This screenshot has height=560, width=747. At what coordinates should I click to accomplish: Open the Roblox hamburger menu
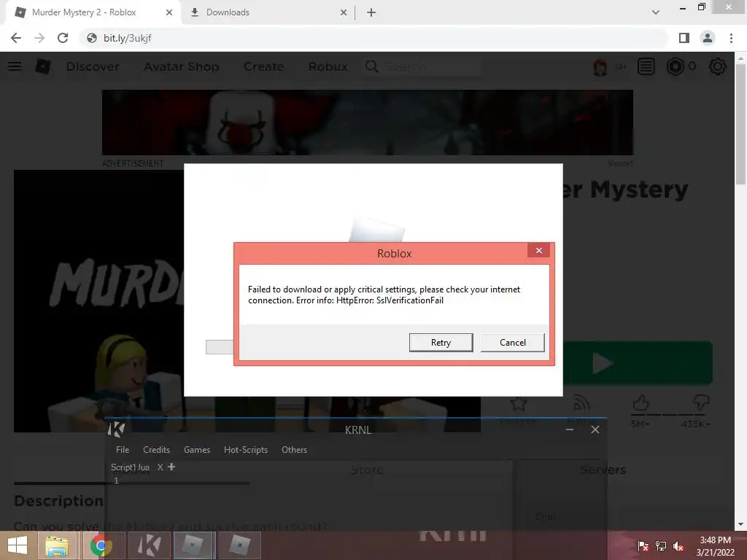[x=15, y=66]
